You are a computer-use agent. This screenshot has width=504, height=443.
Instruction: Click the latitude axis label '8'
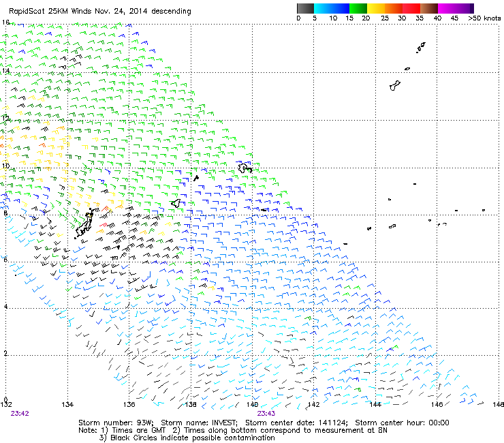pos(5,213)
